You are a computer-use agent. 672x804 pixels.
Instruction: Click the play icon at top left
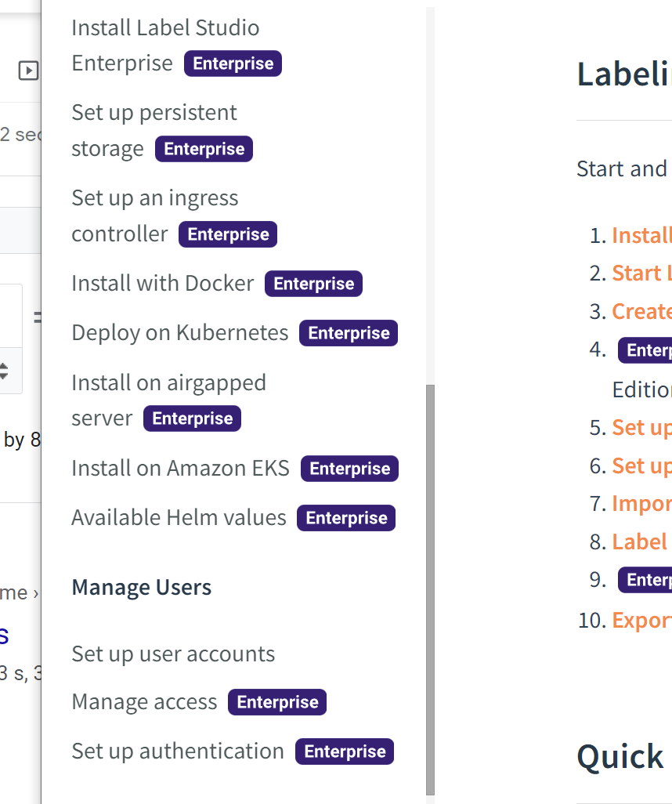pos(28,71)
